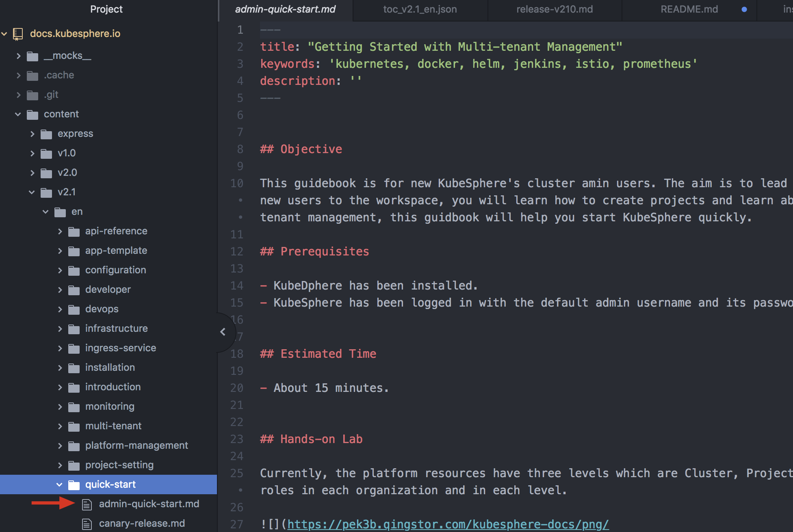This screenshot has height=532, width=793.
Task: Click the docs.kubesphere.io repository icon
Action: pyautogui.click(x=18, y=34)
